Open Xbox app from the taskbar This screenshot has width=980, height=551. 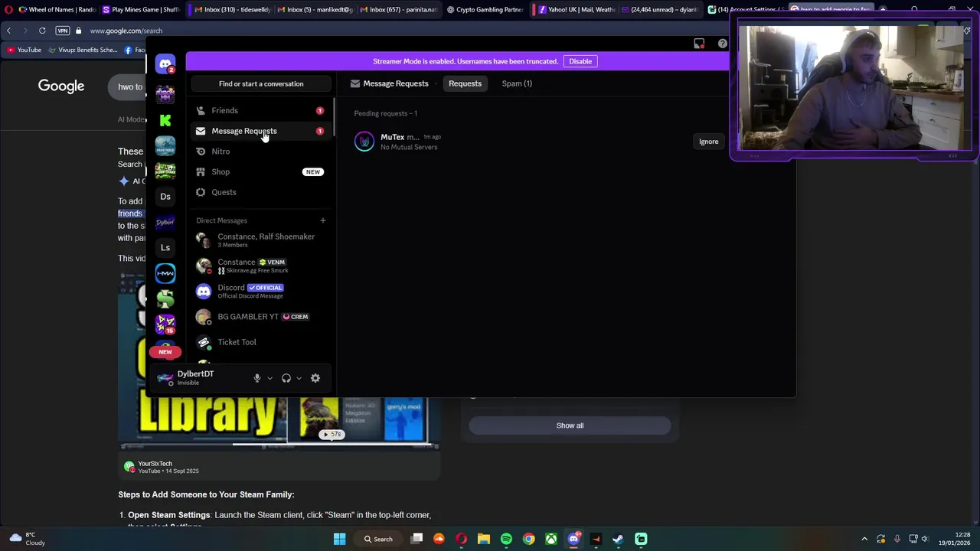coord(551,539)
